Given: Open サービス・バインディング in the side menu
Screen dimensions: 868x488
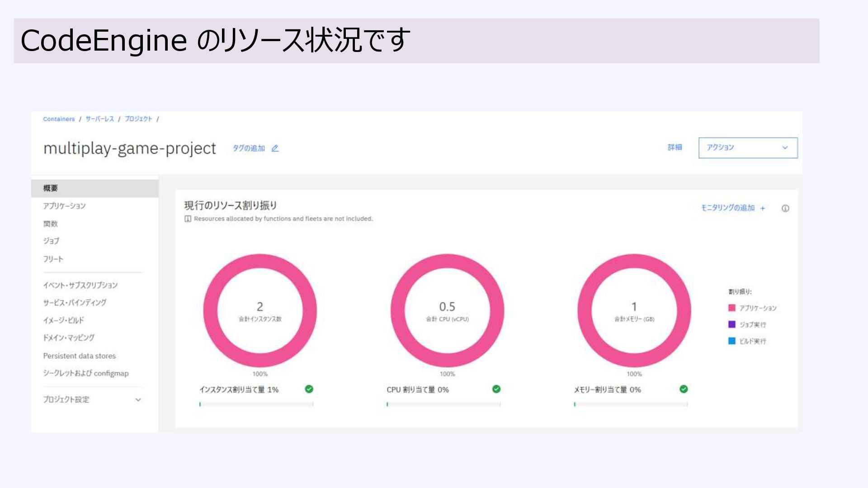Looking at the screenshot, I should (75, 303).
